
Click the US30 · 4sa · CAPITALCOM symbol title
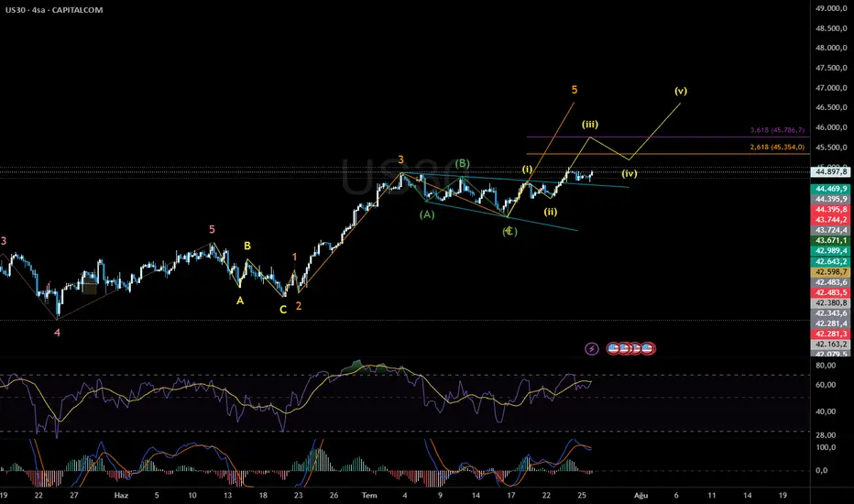click(54, 10)
